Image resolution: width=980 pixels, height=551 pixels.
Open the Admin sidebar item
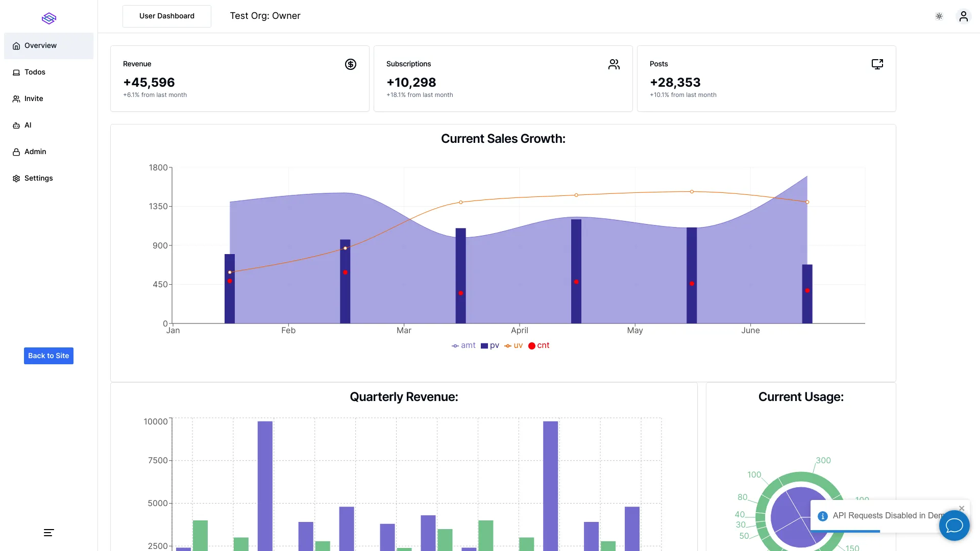point(48,152)
